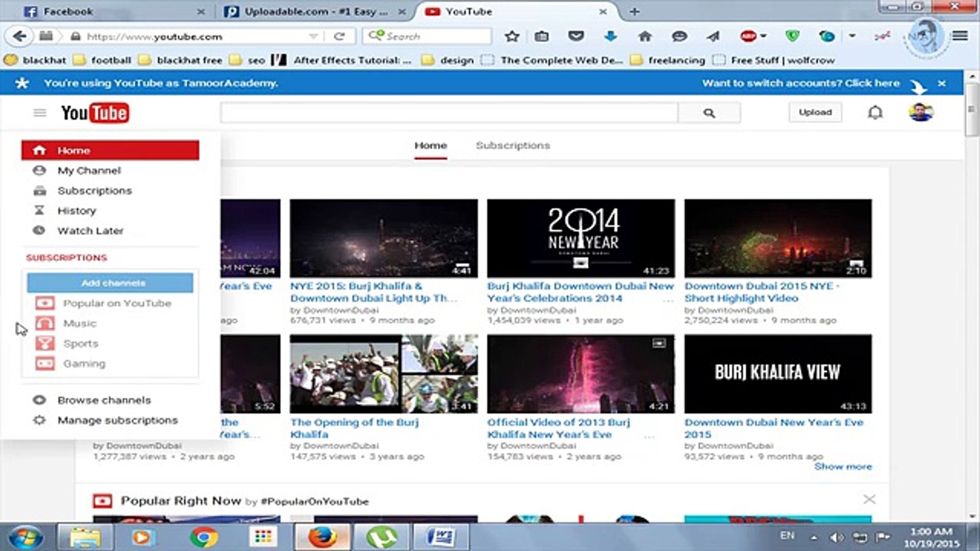Image resolution: width=980 pixels, height=551 pixels.
Task: Open the YouTube guide hamburger menu
Action: [40, 112]
